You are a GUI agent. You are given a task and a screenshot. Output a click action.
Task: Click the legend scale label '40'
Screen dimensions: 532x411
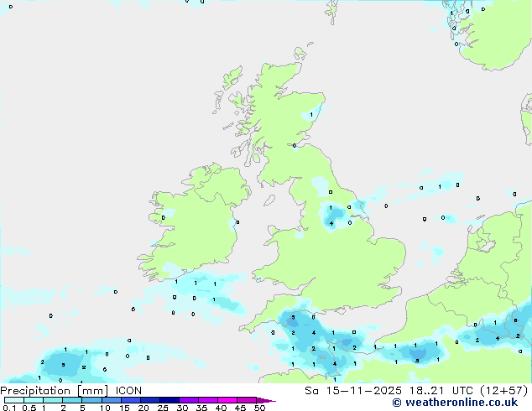click(x=221, y=408)
